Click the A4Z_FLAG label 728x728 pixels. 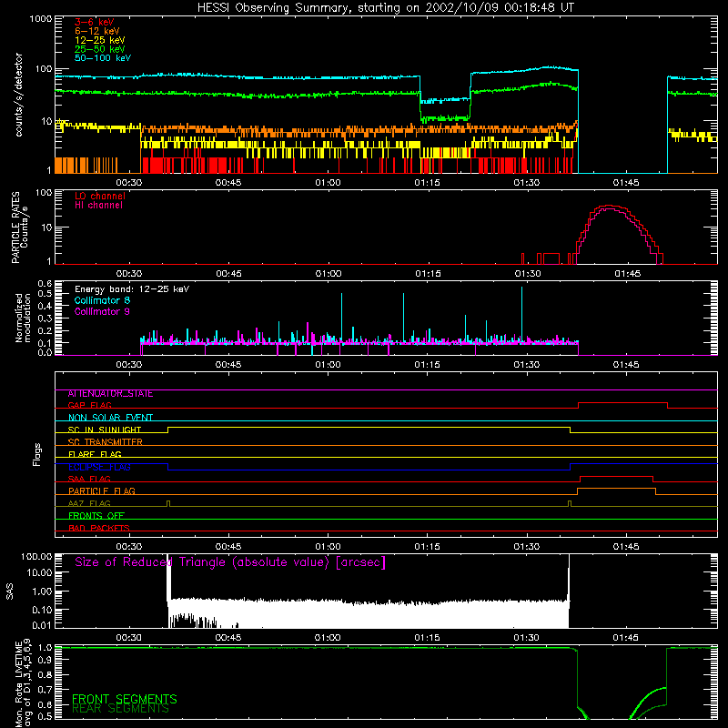pos(89,503)
